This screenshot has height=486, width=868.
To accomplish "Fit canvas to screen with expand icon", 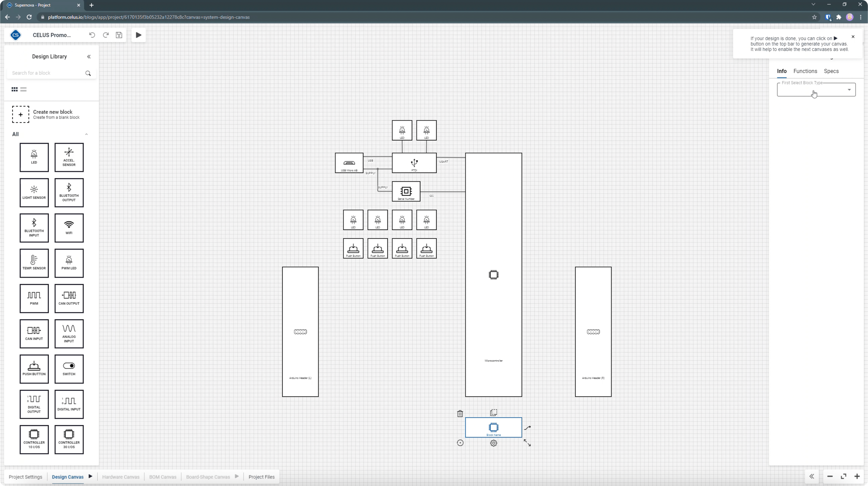I will (844, 477).
